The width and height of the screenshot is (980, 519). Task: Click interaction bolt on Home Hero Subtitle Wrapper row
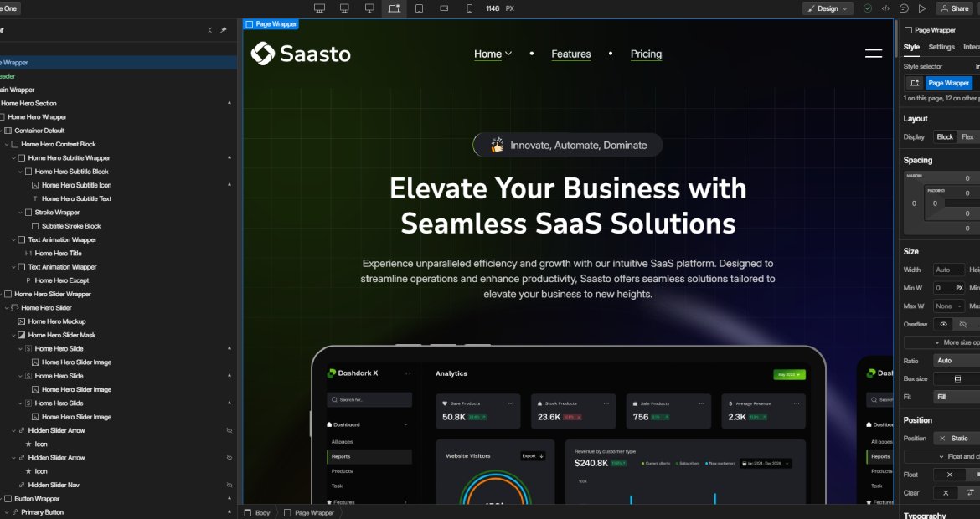pos(230,158)
